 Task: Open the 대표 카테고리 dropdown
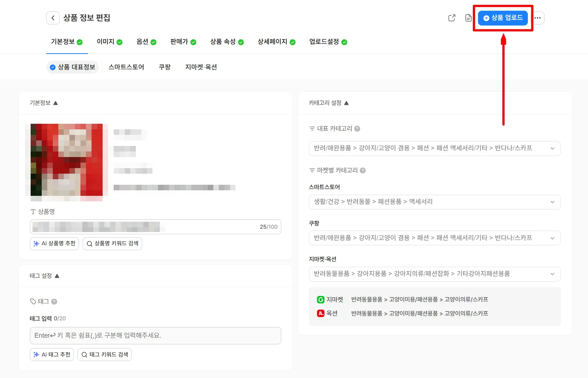point(434,148)
